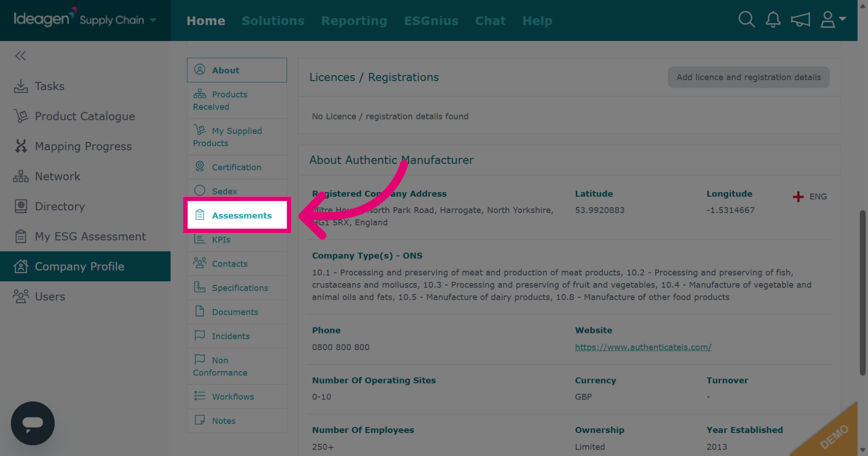This screenshot has height=456, width=868.
Task: Click the Contacts people icon
Action: tap(200, 263)
